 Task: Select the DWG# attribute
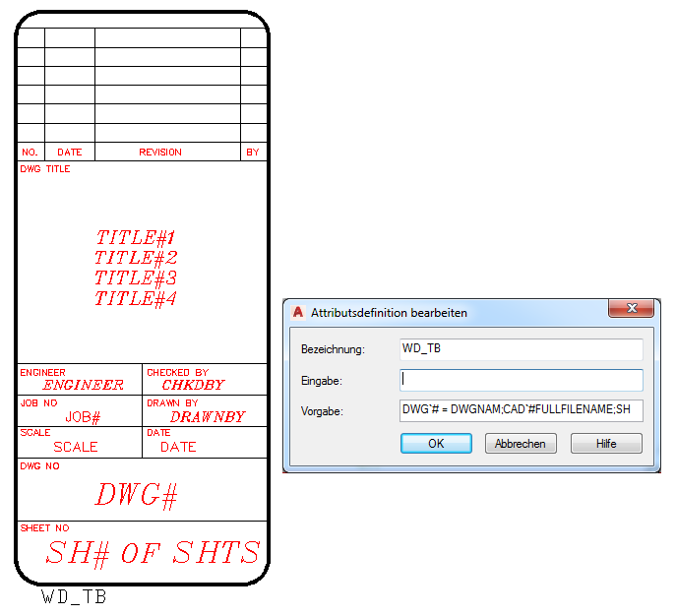[x=136, y=495]
